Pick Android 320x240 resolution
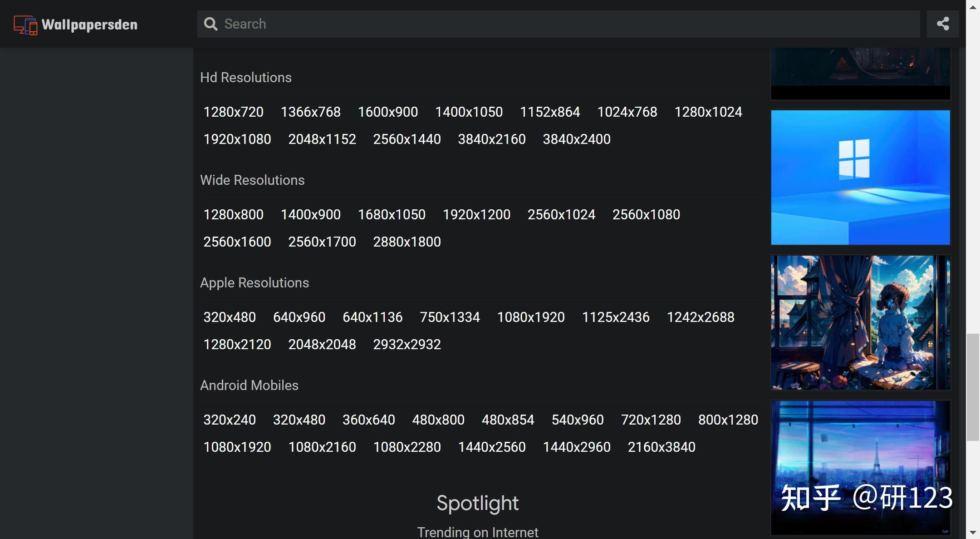This screenshot has height=539, width=980. [x=229, y=420]
